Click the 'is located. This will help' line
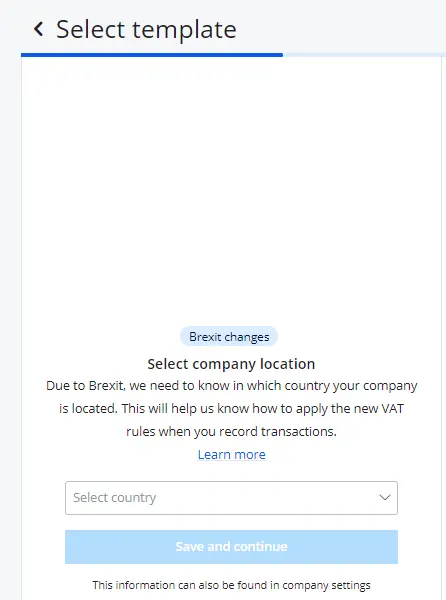446x600 pixels. (231, 409)
